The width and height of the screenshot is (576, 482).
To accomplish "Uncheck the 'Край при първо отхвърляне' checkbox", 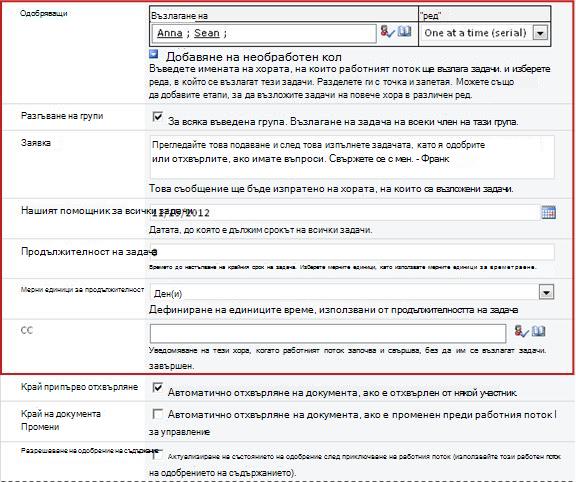I will tap(158, 388).
